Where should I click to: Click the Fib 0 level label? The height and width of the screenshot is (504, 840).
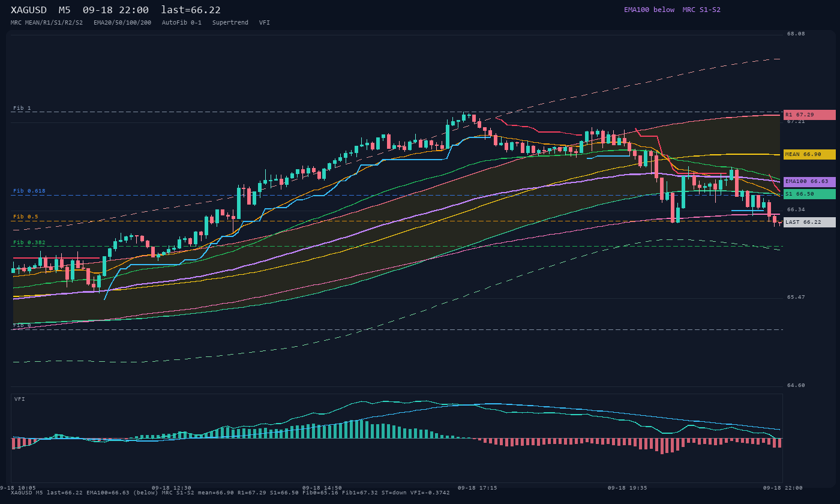coord(22,325)
